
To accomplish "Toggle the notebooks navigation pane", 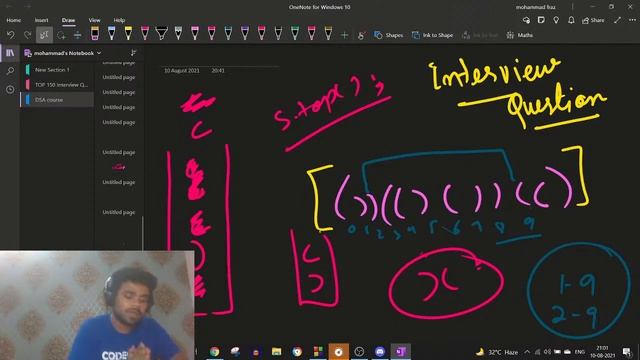I will point(10,53).
